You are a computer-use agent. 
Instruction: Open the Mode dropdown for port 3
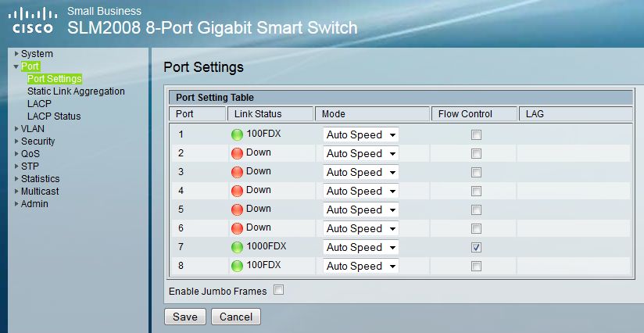pyautogui.click(x=360, y=173)
